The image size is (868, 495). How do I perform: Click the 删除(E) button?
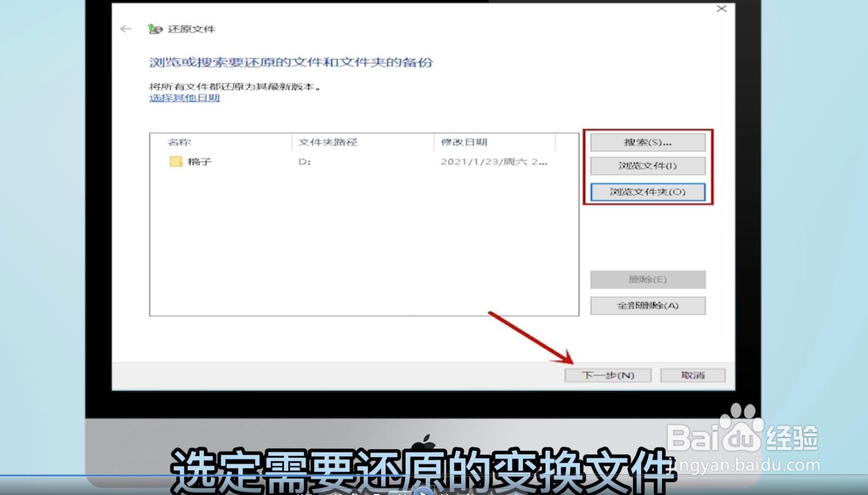tap(648, 279)
